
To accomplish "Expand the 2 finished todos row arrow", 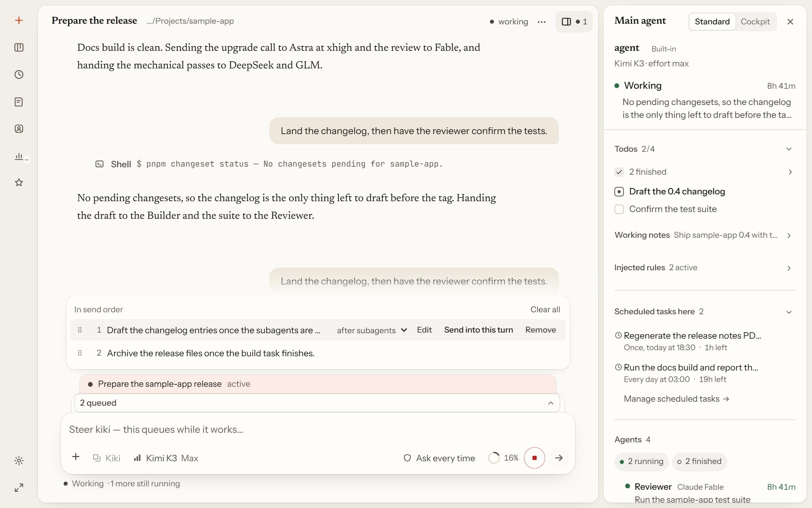I will click(x=790, y=172).
